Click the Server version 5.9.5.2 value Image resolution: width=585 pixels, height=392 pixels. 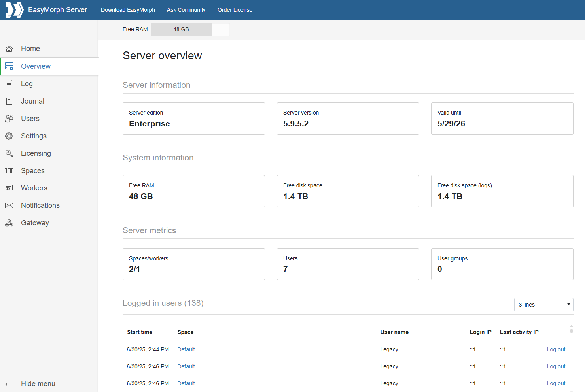(x=296, y=124)
